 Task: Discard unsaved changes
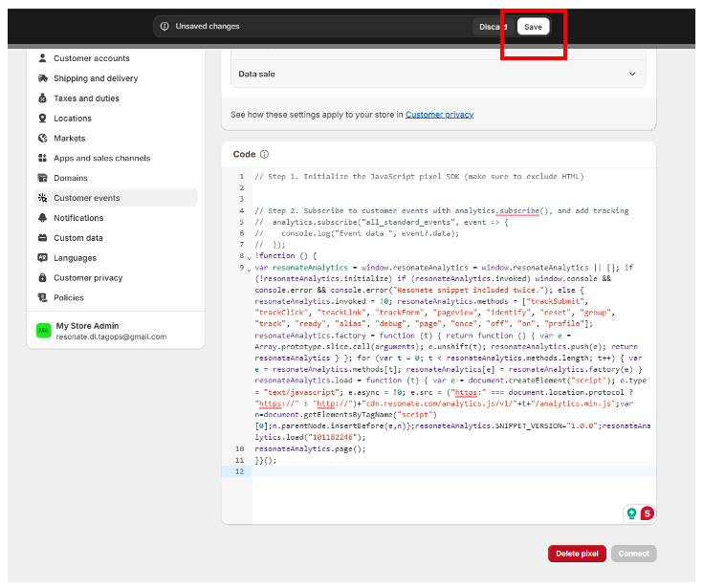493,27
